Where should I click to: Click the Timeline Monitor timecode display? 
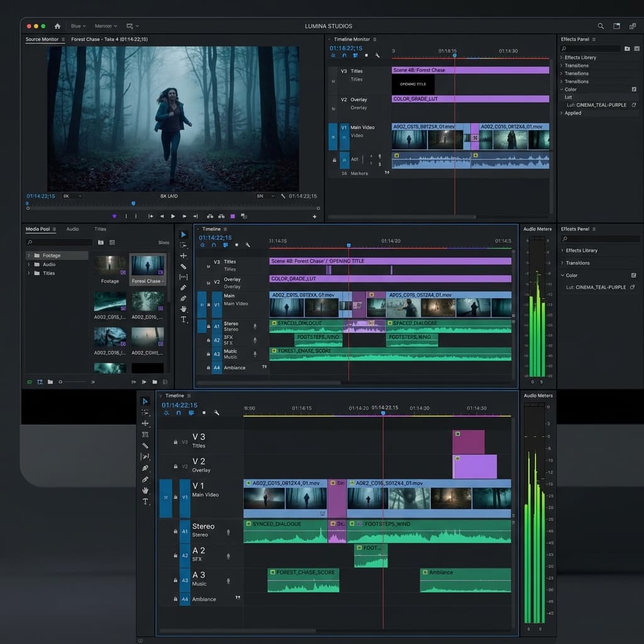tap(346, 48)
